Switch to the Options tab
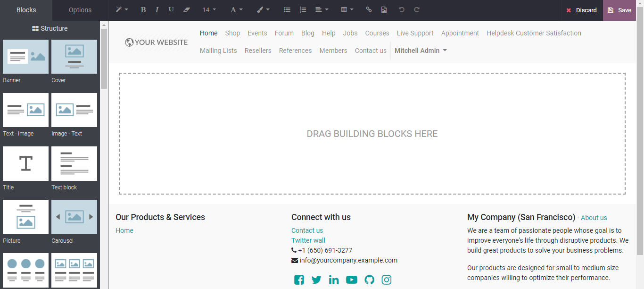The width and height of the screenshot is (644, 289). click(80, 10)
